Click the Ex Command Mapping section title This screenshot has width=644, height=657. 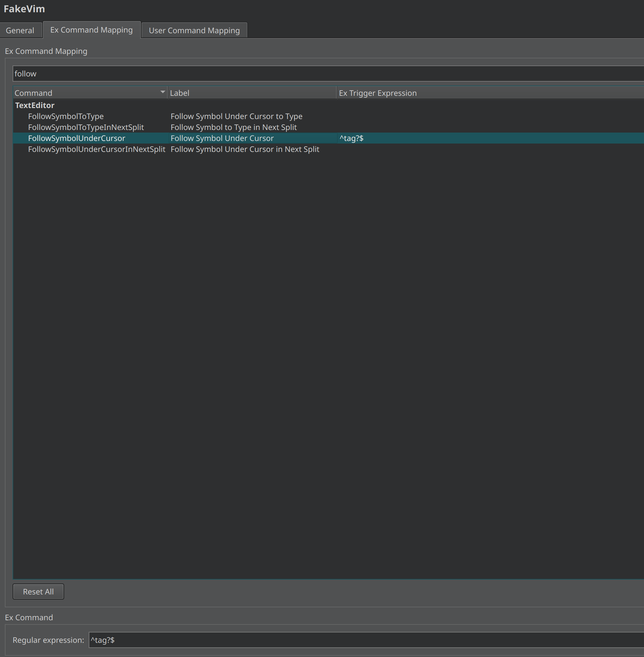coord(46,51)
